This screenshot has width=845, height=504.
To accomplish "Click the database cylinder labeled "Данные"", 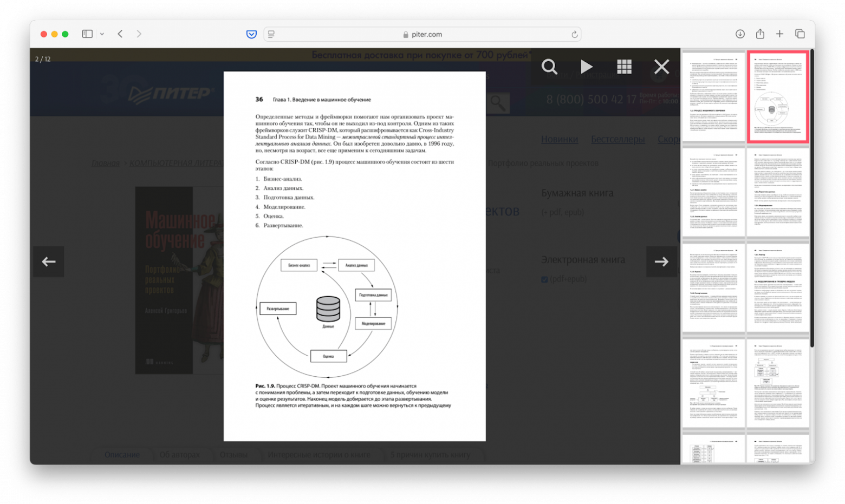I will click(x=328, y=309).
